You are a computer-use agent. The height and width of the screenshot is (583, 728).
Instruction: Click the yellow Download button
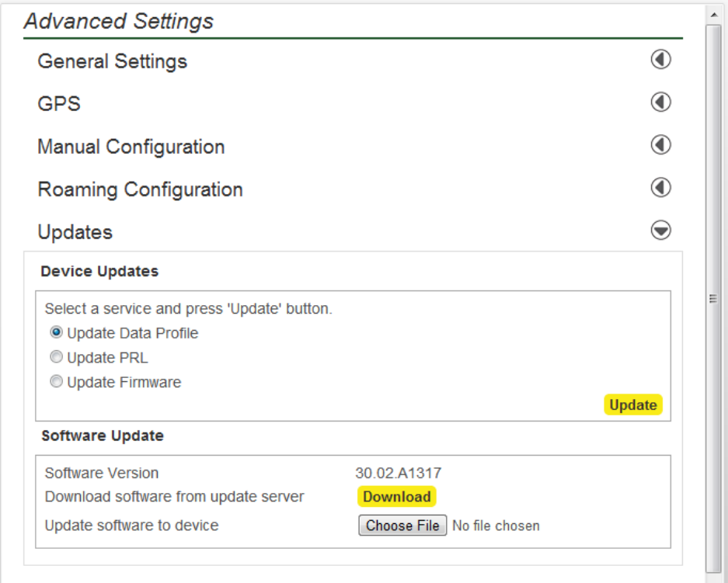[x=397, y=497]
